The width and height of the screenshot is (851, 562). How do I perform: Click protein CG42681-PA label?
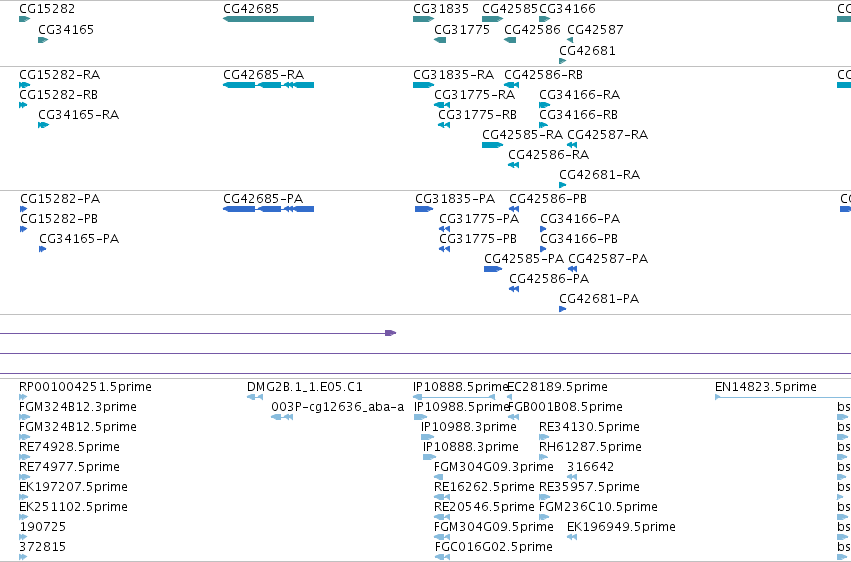pos(599,299)
